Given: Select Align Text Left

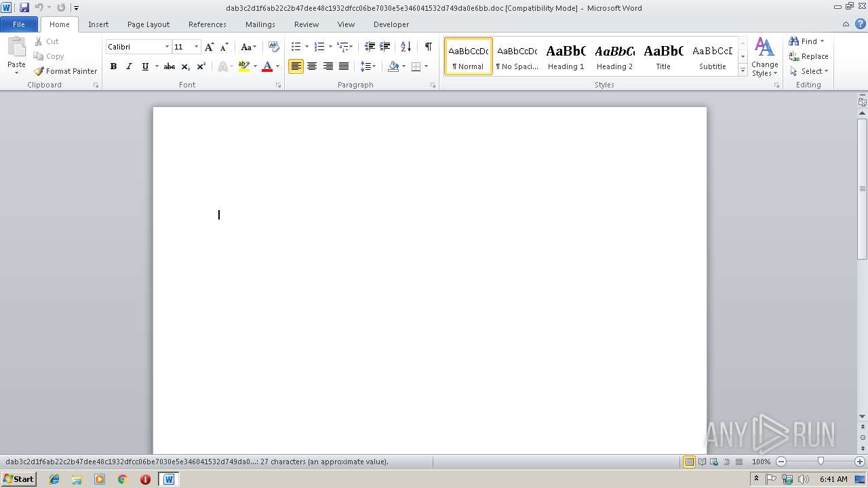Looking at the screenshot, I should [x=296, y=66].
